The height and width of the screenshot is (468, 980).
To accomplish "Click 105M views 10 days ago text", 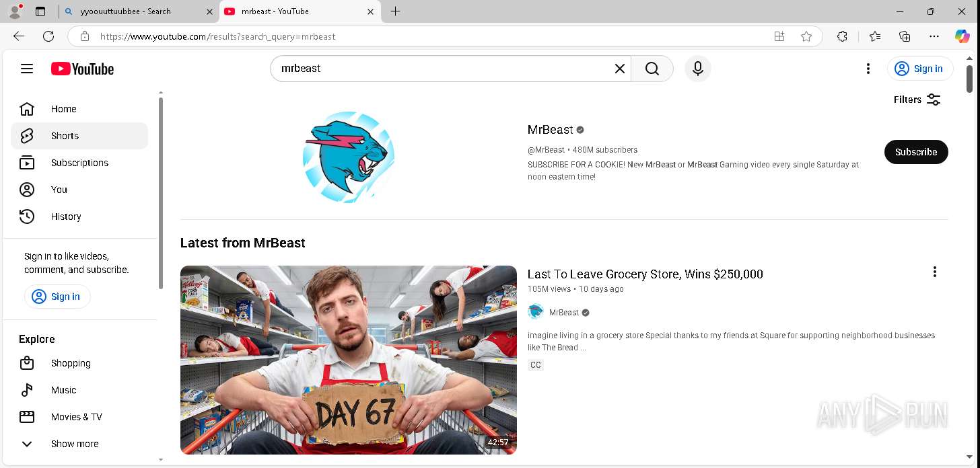I will (x=575, y=289).
